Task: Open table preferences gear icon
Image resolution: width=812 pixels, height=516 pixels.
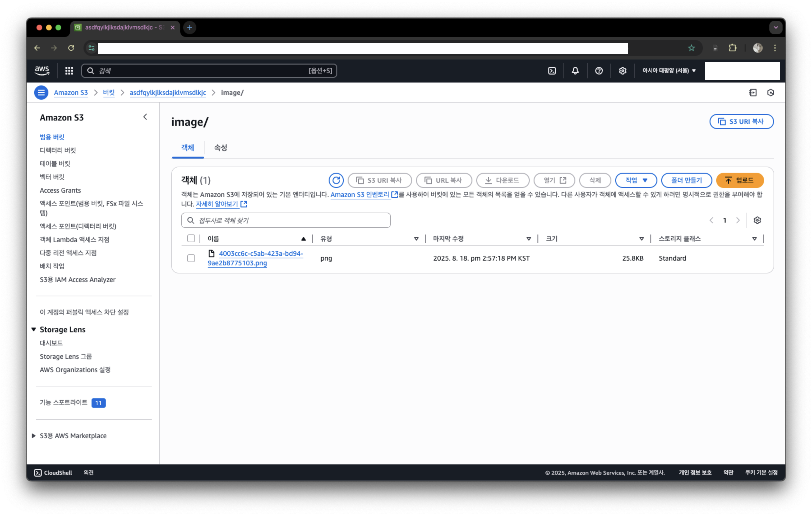Action: (x=757, y=220)
